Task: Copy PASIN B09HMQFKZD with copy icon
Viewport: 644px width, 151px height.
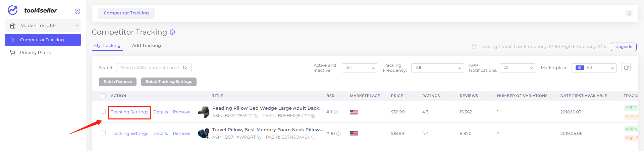Action: (x=313, y=116)
